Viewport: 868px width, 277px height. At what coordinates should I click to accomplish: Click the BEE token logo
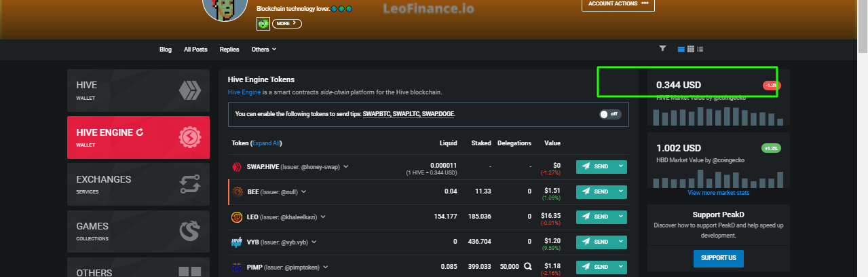[x=238, y=191]
